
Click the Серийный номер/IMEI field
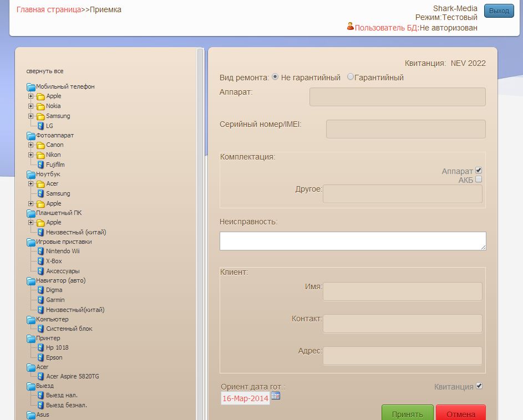point(405,129)
